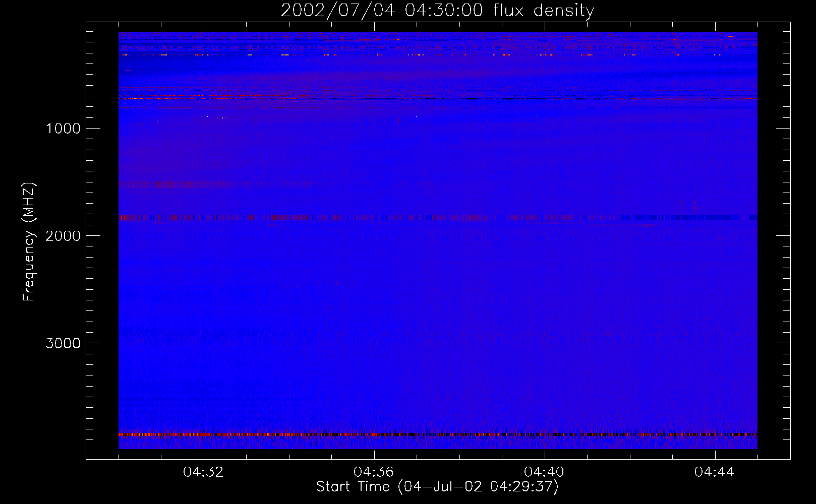Click the red interference band near 1800 MHz

438,218
